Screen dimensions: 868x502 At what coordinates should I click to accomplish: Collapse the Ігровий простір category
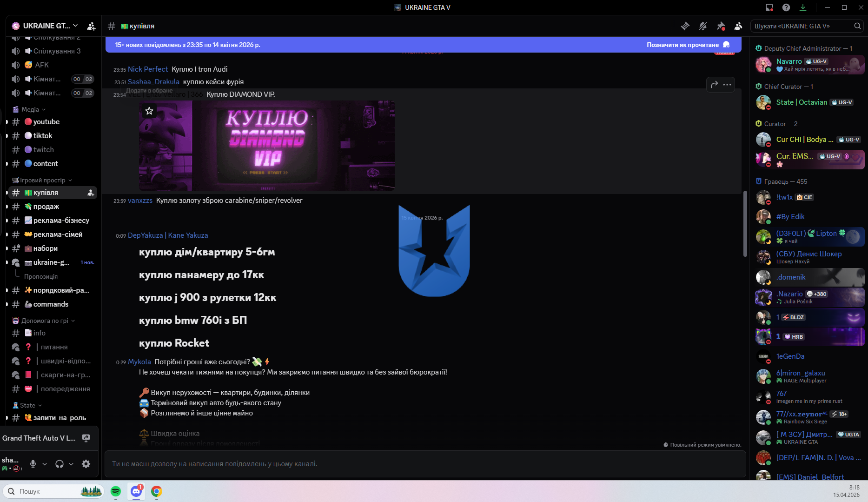pyautogui.click(x=42, y=180)
